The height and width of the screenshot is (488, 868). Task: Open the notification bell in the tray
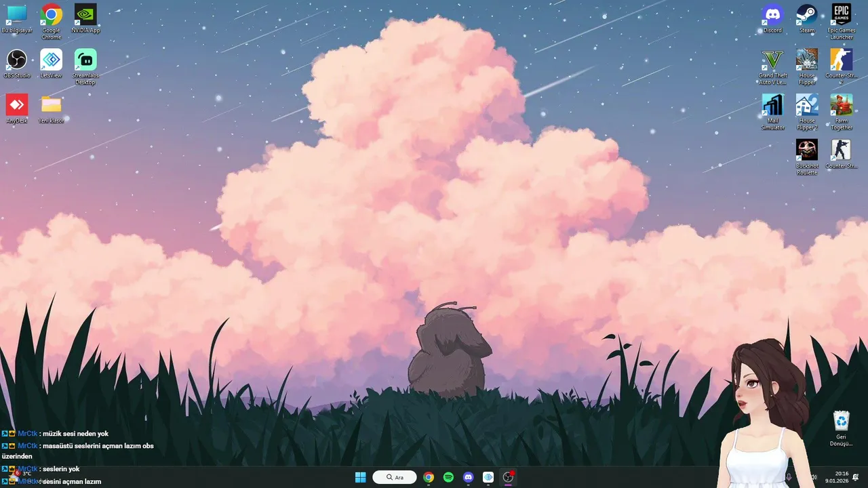pyautogui.click(x=856, y=477)
